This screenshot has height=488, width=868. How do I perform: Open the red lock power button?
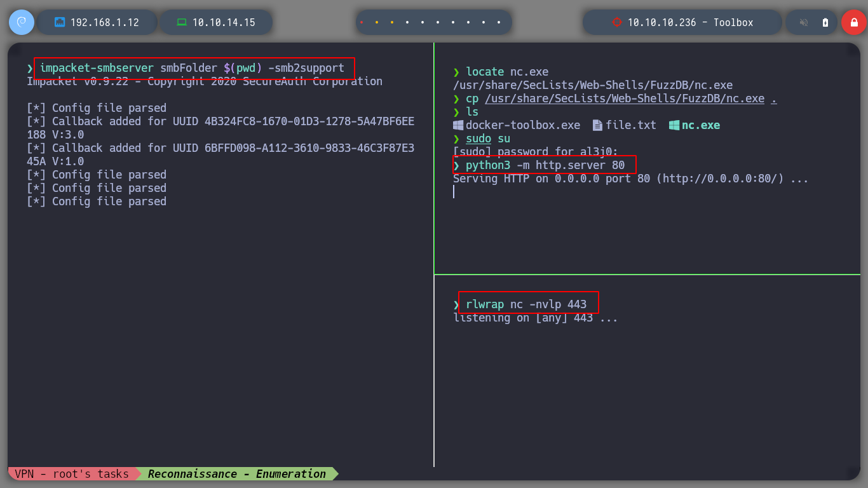click(x=853, y=22)
